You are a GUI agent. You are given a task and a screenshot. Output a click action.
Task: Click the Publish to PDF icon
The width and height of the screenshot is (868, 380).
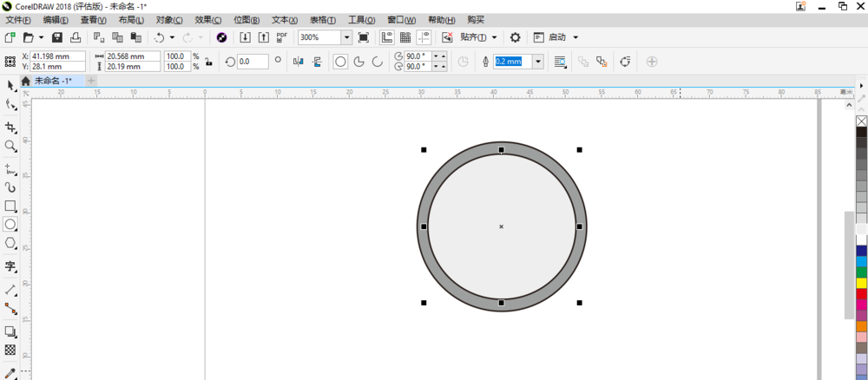pos(282,37)
